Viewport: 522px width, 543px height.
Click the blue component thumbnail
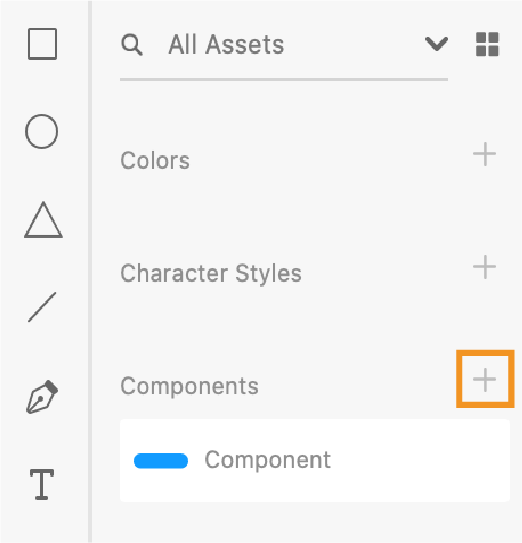click(161, 461)
